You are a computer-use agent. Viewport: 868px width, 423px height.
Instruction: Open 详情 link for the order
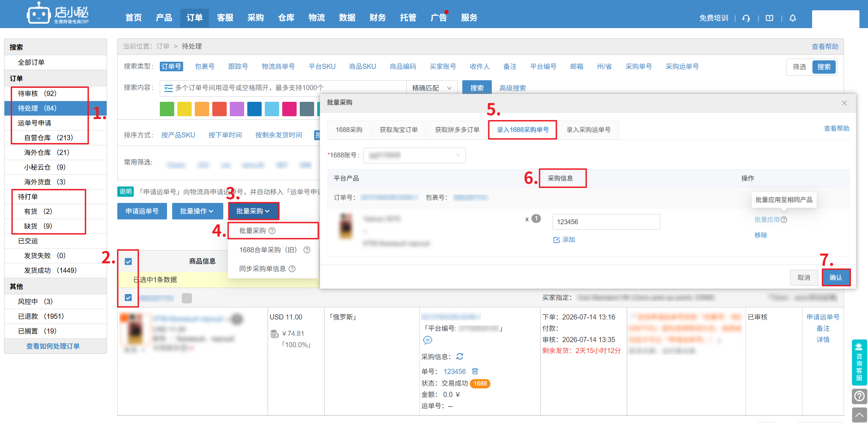pos(823,340)
